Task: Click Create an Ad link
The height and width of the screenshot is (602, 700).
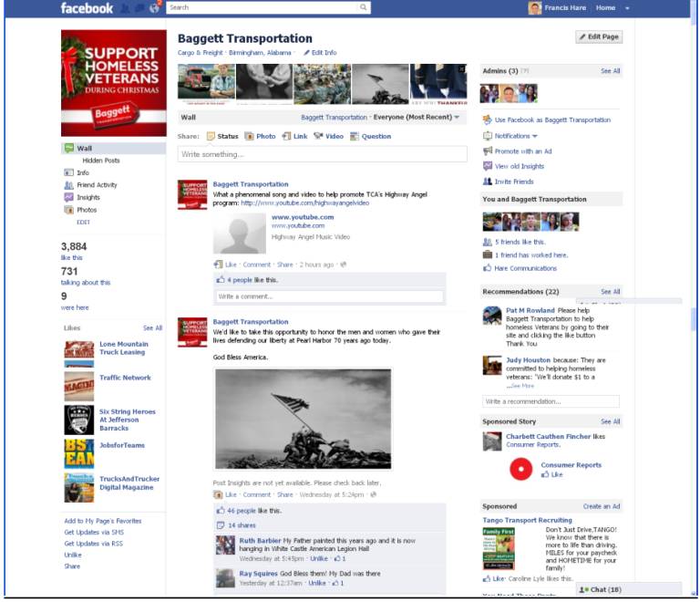Action: tap(602, 506)
